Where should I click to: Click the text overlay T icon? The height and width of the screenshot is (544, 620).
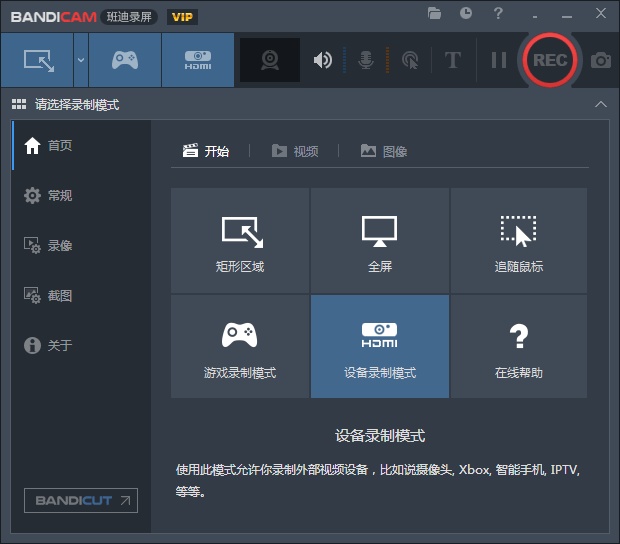[452, 60]
